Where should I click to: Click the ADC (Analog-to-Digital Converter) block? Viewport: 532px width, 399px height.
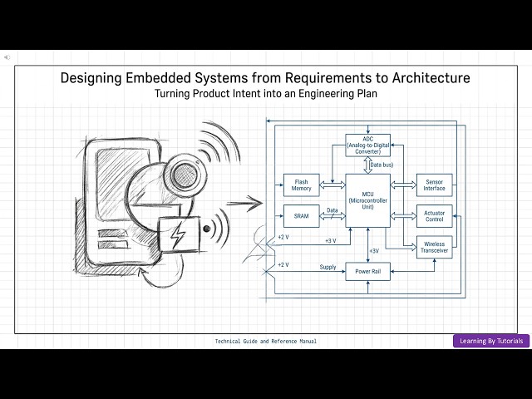(x=367, y=145)
